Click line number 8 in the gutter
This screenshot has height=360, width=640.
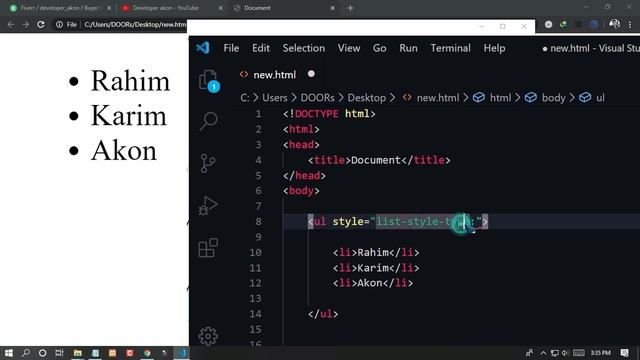[x=258, y=222]
